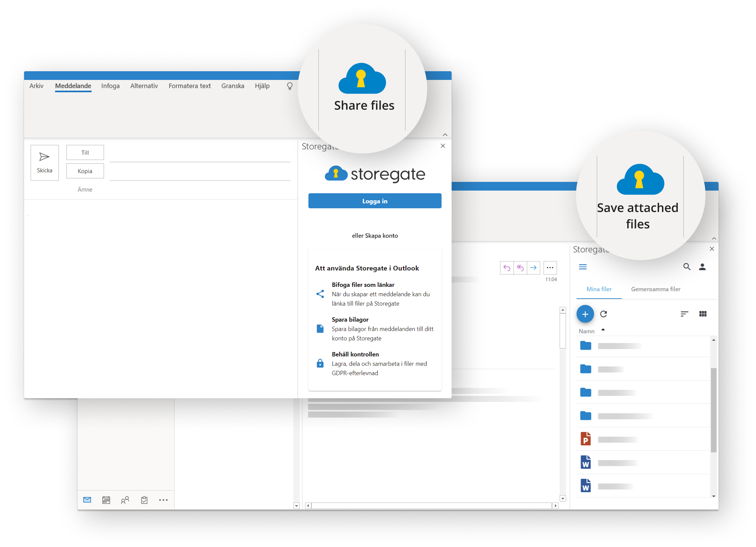Click the document icon by Spara bilagor
Screen dimensions: 756x547
[x=320, y=329]
